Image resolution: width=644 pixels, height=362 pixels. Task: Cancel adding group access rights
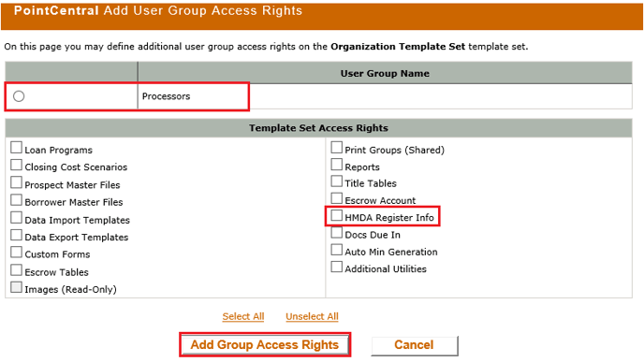(x=414, y=345)
